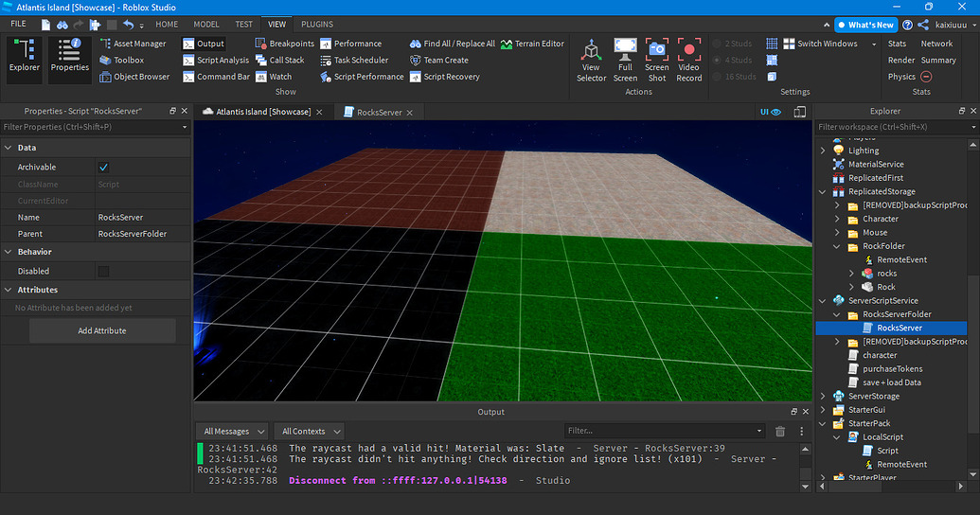
Task: Take a Screen Shot
Action: click(657, 60)
